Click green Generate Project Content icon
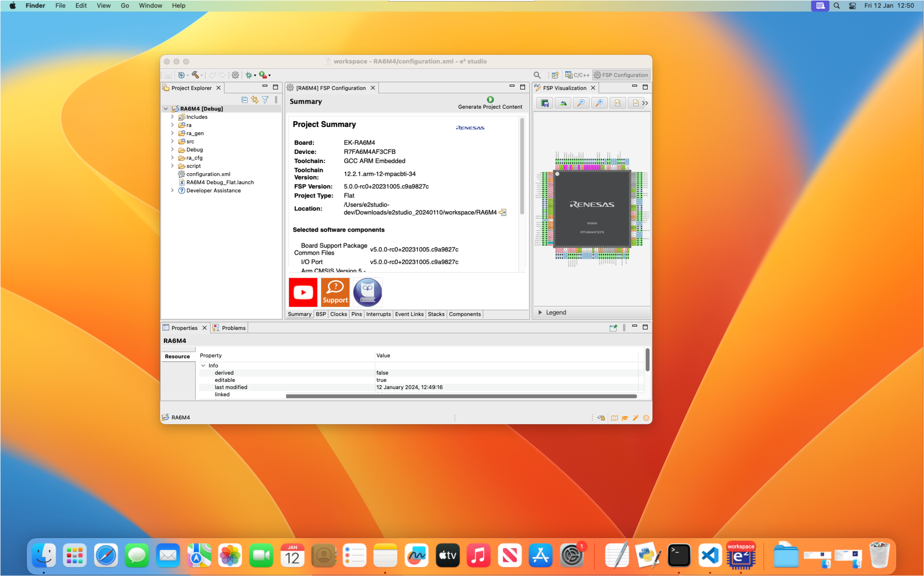This screenshot has height=576, width=924. [490, 99]
